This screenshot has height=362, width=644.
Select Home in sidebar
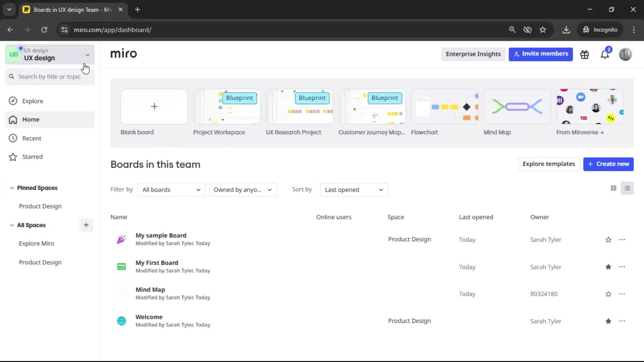click(50, 120)
